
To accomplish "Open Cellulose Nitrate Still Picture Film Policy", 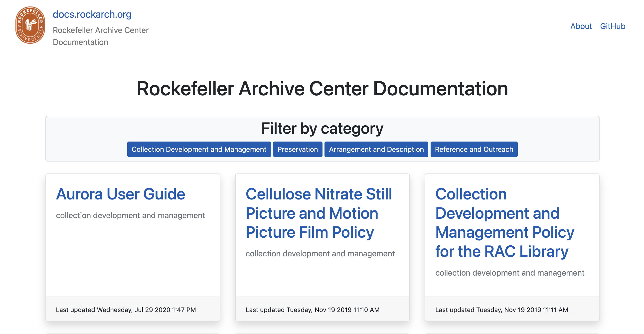I will (319, 213).
